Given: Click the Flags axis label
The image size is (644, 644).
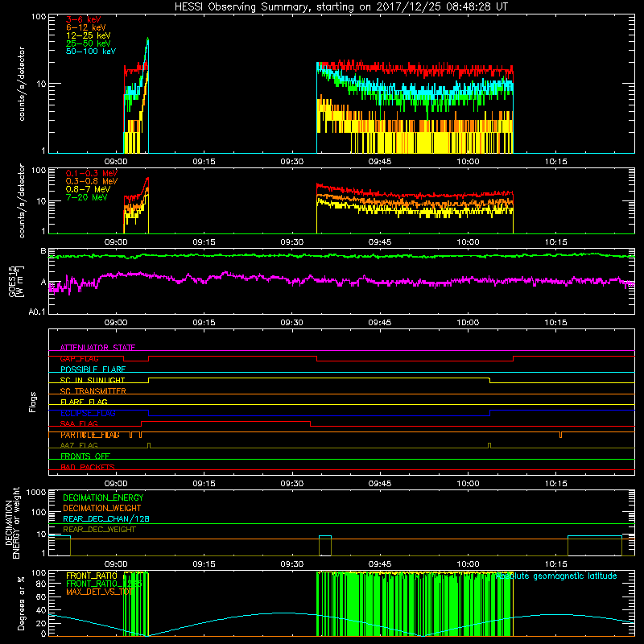Looking at the screenshot, I should click(33, 402).
